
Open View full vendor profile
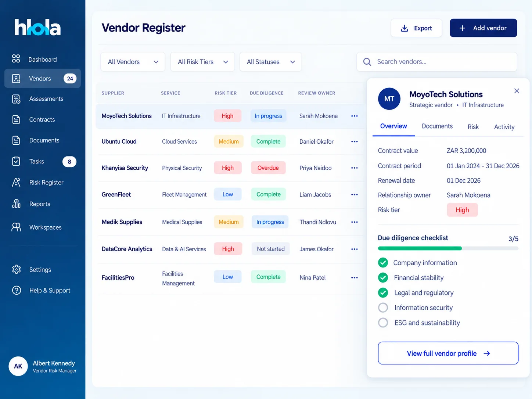click(x=448, y=353)
